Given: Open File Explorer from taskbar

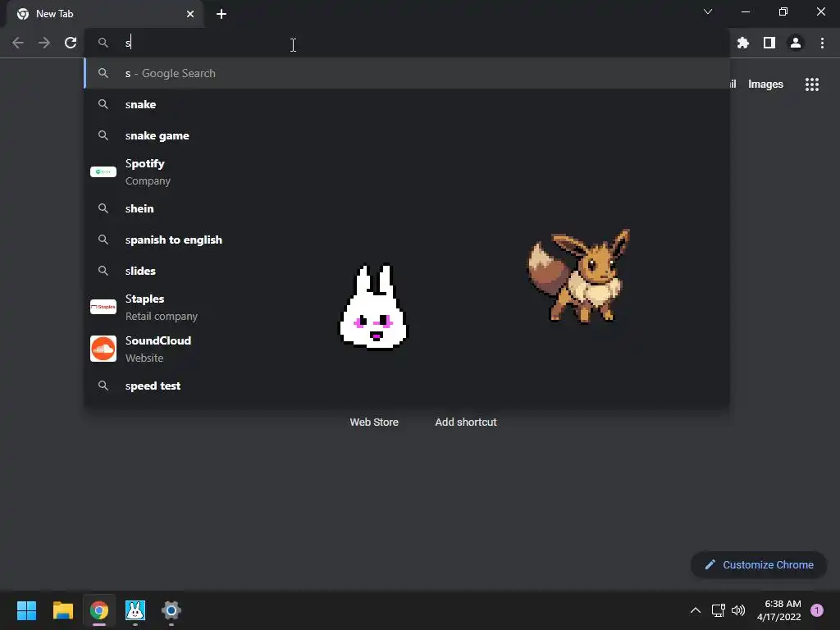Looking at the screenshot, I should point(62,610).
